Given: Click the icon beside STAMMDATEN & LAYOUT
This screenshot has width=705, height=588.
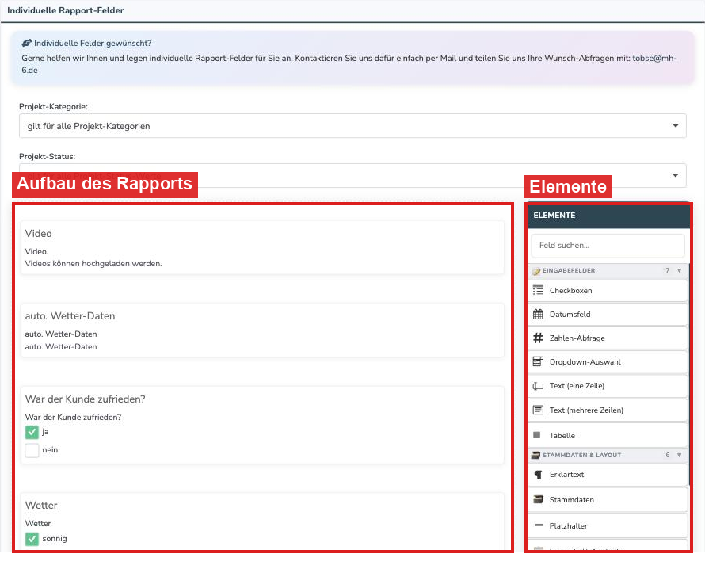Looking at the screenshot, I should pos(535,456).
